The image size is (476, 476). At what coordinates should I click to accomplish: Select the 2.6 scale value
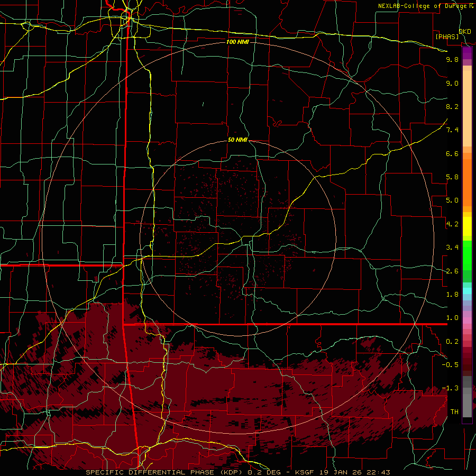[452, 271]
